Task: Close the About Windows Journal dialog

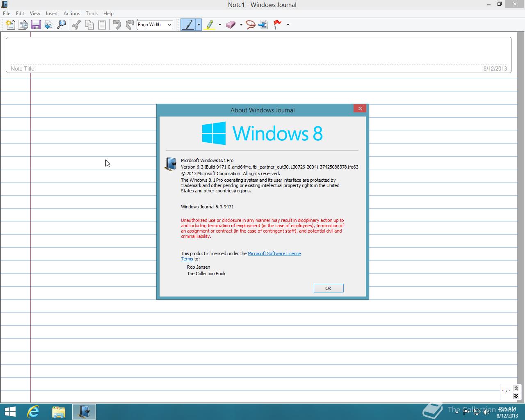Action: tap(360, 108)
